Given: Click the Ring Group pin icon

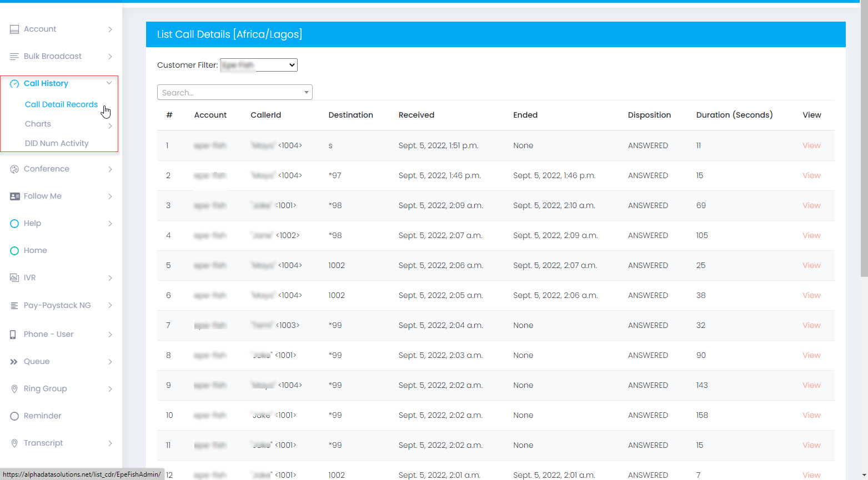Looking at the screenshot, I should point(14,389).
